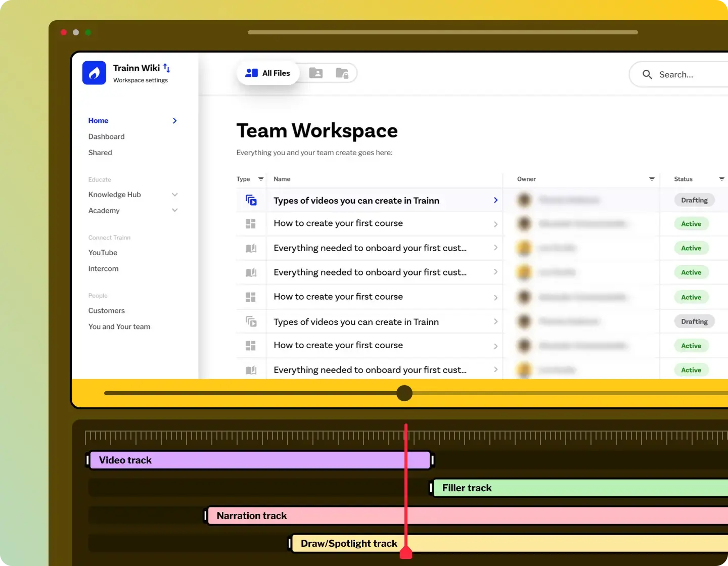The image size is (728, 566).
Task: Switch to the locked folder view icon
Action: click(342, 73)
